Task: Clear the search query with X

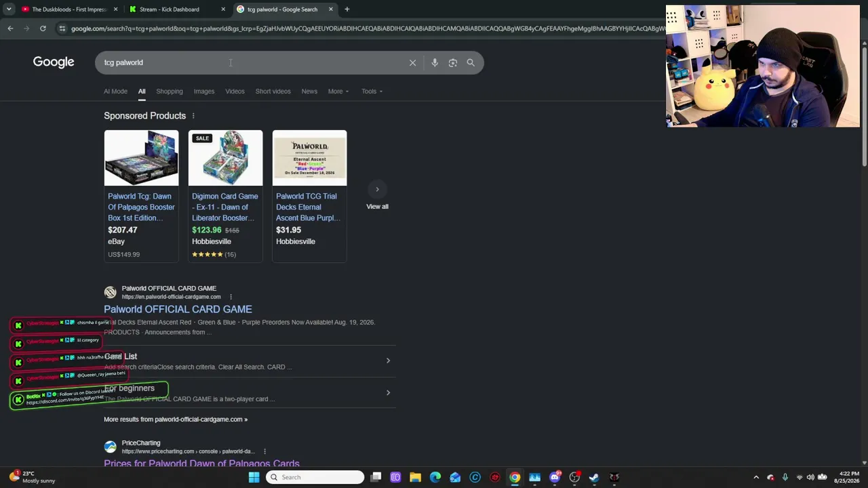Action: tap(412, 62)
